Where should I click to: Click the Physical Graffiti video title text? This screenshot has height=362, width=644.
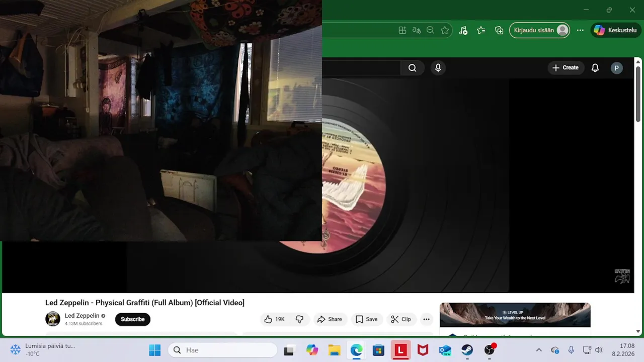pyautogui.click(x=145, y=303)
